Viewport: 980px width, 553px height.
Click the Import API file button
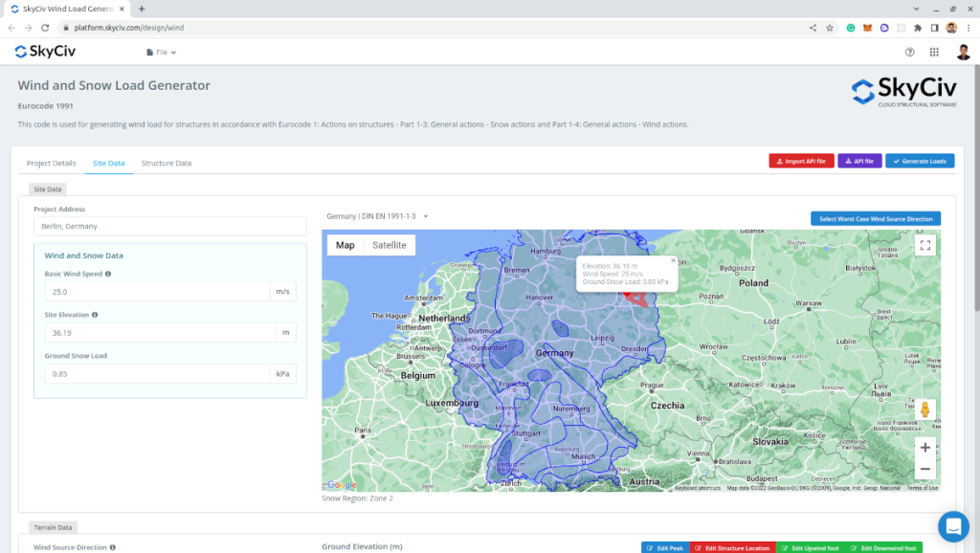coord(801,161)
